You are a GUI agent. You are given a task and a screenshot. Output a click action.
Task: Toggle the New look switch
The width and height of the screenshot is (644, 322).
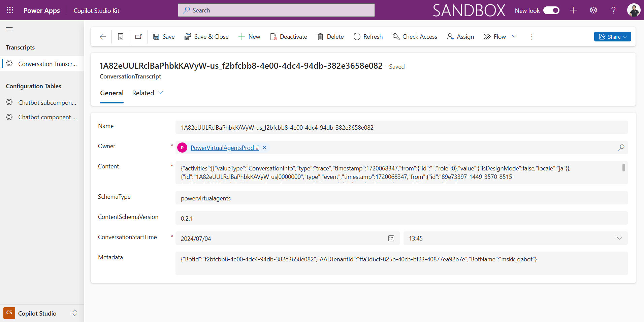click(x=551, y=10)
